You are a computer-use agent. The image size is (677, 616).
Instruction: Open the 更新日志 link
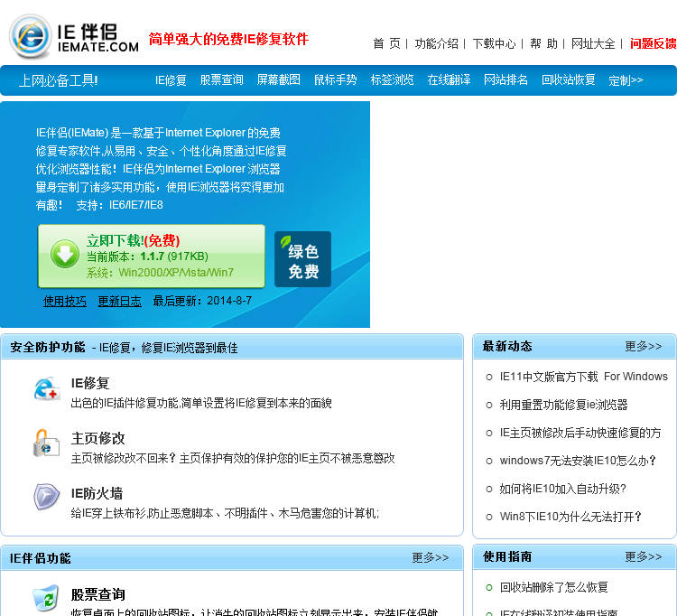pyautogui.click(x=119, y=301)
